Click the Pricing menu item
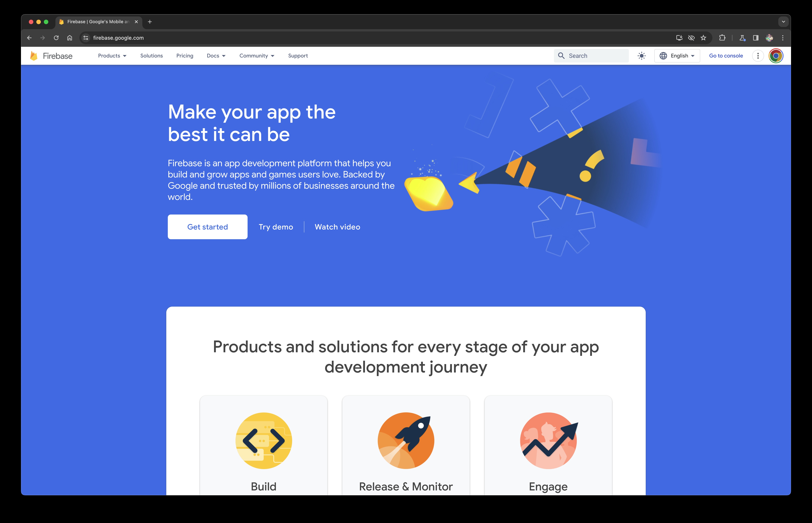This screenshot has height=523, width=812. coord(185,56)
